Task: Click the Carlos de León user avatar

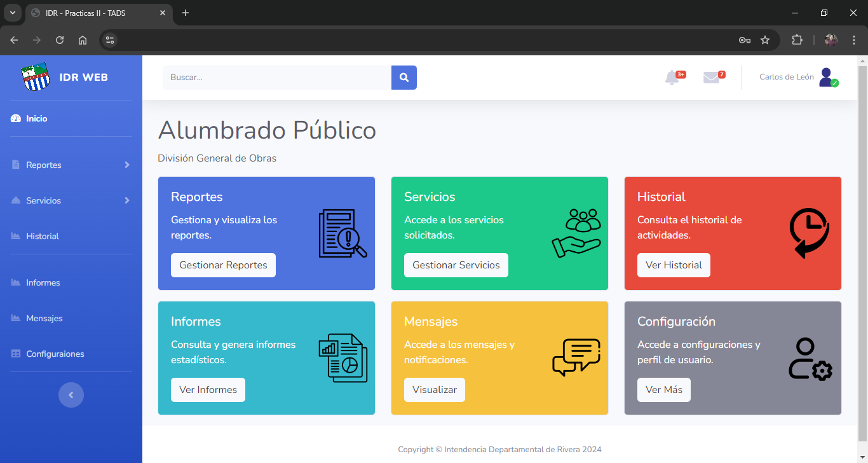Action: [827, 78]
